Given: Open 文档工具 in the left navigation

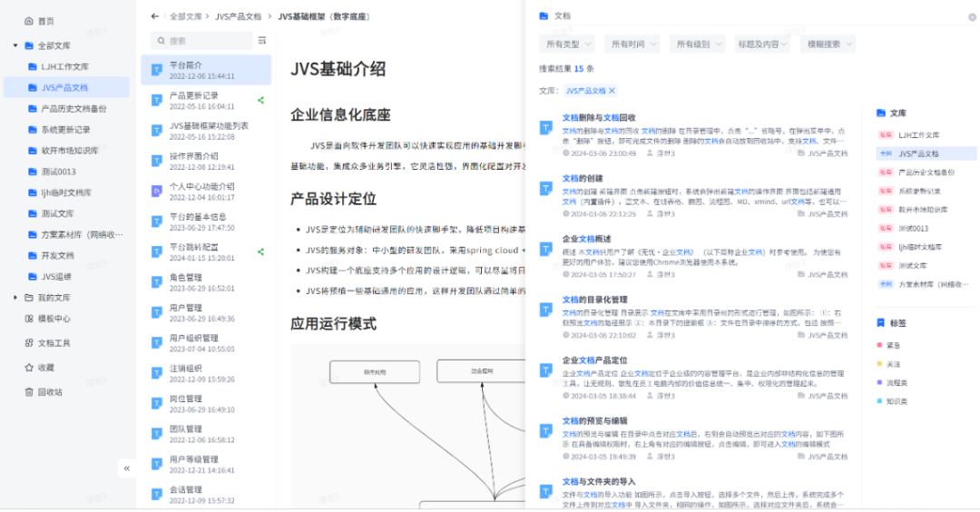Looking at the screenshot, I should [53, 343].
